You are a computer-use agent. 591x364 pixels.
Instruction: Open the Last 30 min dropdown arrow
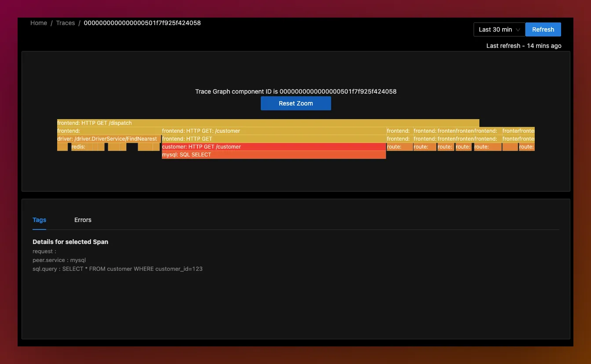[x=518, y=29]
